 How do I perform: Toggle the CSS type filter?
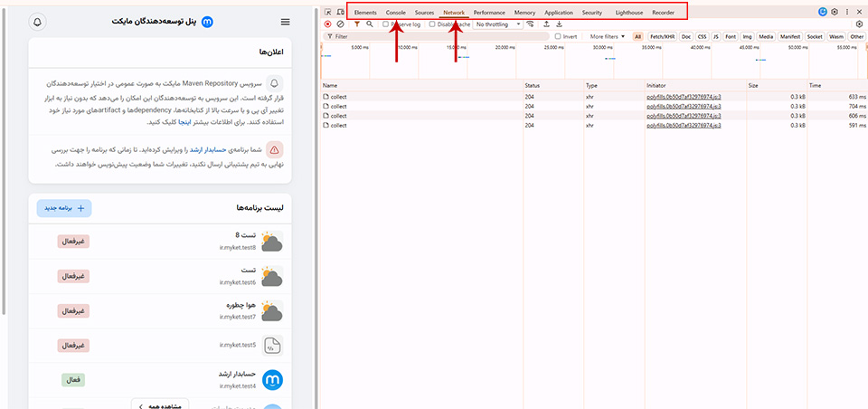tap(702, 36)
